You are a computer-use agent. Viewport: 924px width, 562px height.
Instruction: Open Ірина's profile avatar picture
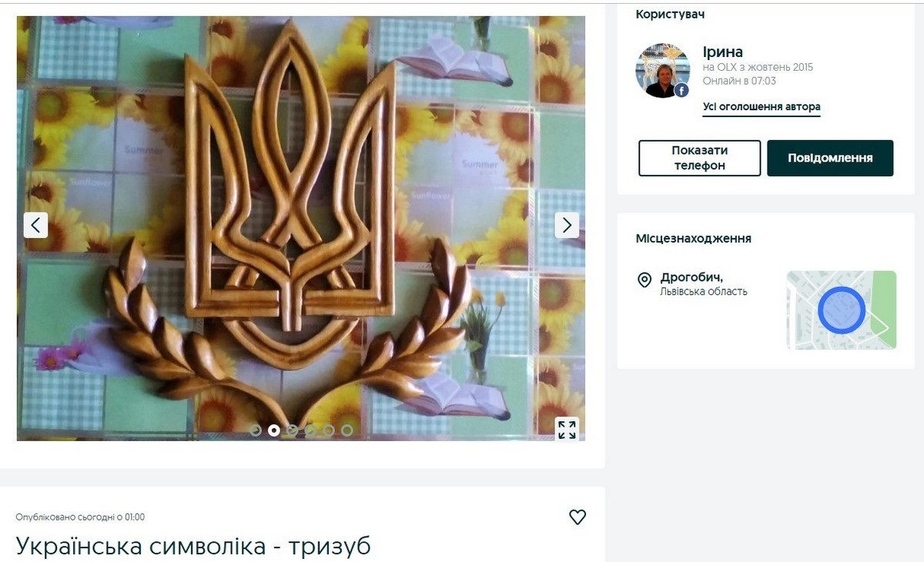tap(662, 71)
